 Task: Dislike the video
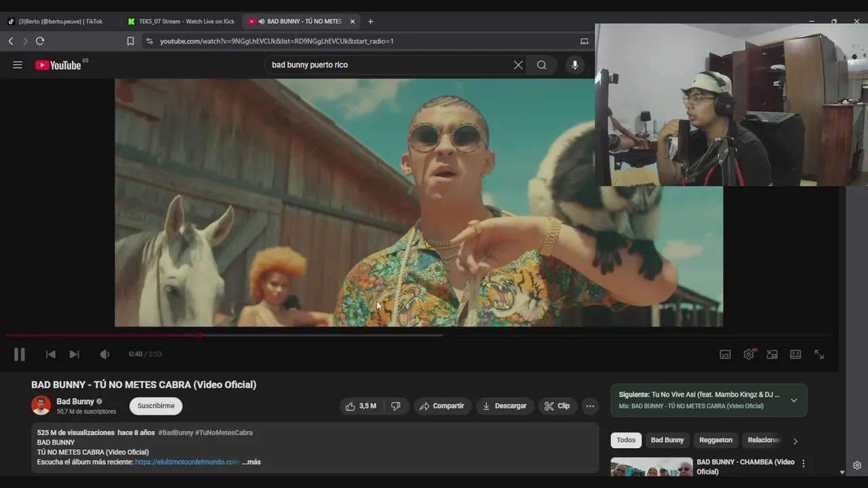pyautogui.click(x=395, y=406)
